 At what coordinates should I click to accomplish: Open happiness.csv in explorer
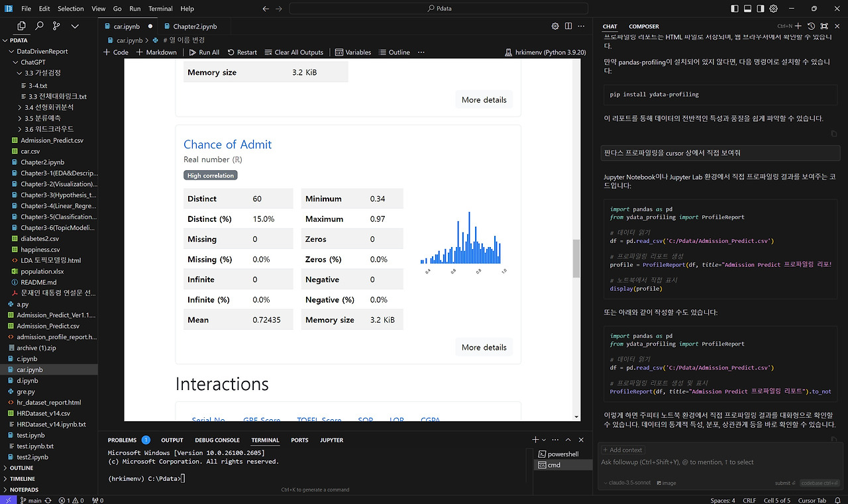click(x=49, y=249)
